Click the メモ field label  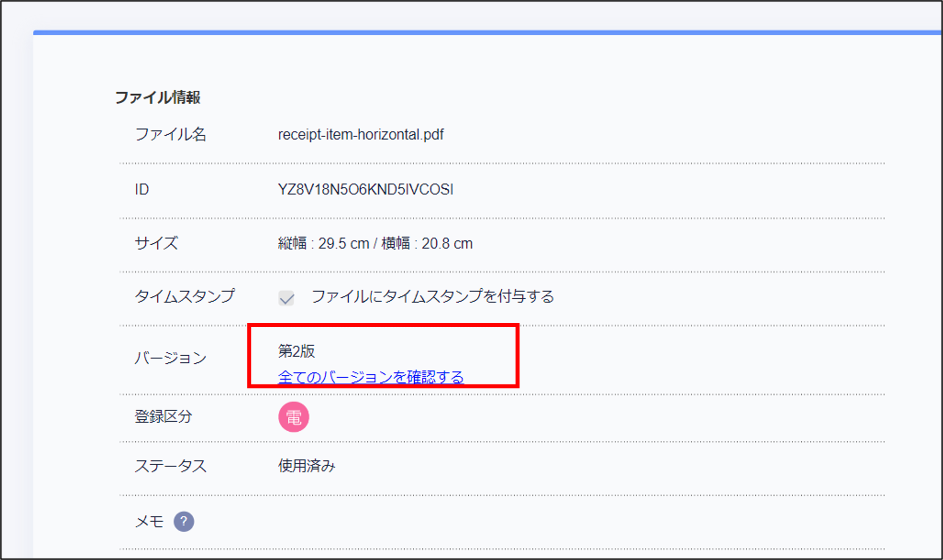tap(149, 522)
